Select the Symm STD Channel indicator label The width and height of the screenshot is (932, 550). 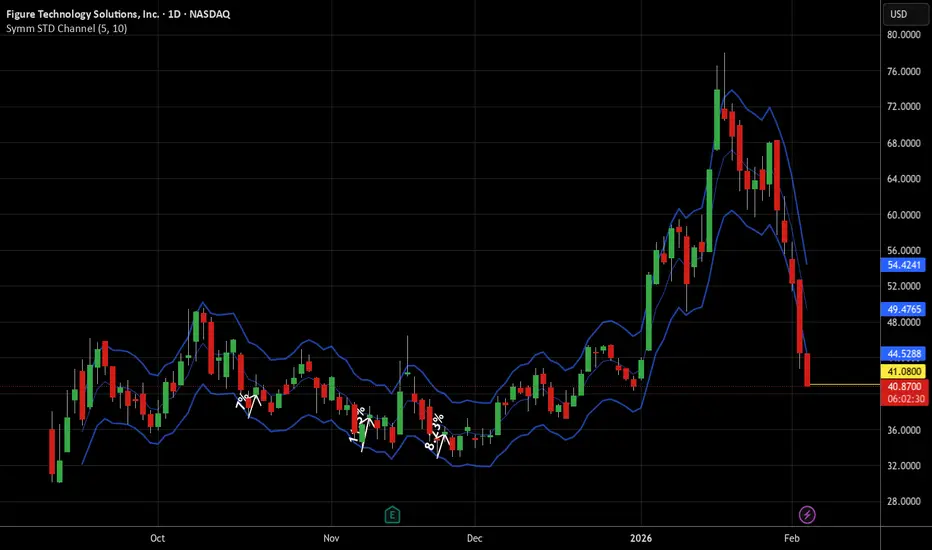click(67, 28)
